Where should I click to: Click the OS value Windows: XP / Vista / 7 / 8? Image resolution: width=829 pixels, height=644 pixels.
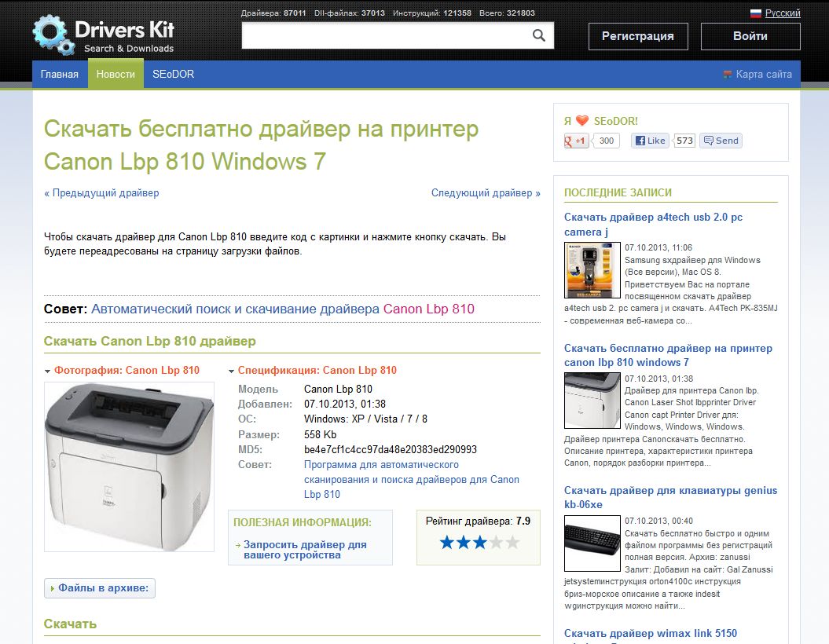[x=366, y=419]
